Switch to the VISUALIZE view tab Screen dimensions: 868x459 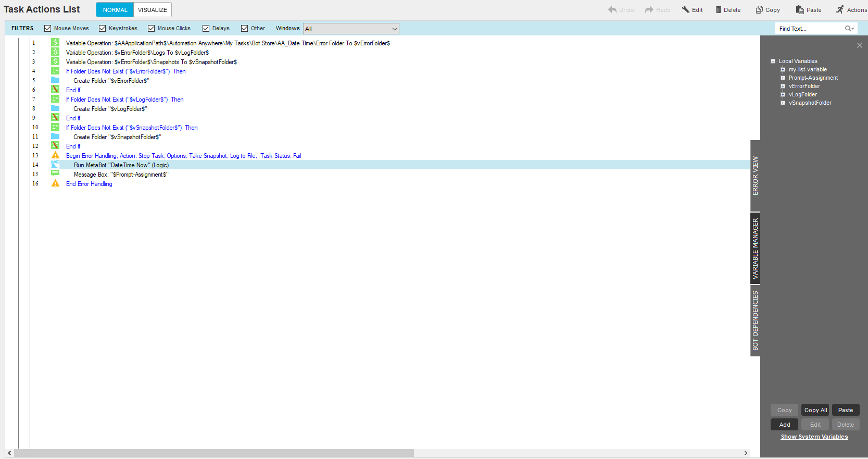pos(153,10)
